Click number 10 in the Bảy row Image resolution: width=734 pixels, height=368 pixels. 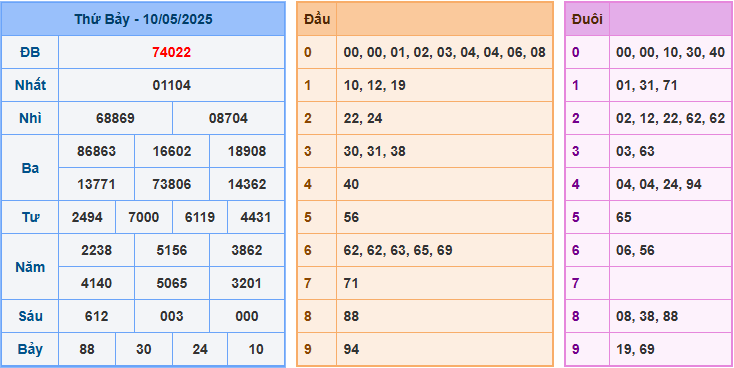point(256,349)
